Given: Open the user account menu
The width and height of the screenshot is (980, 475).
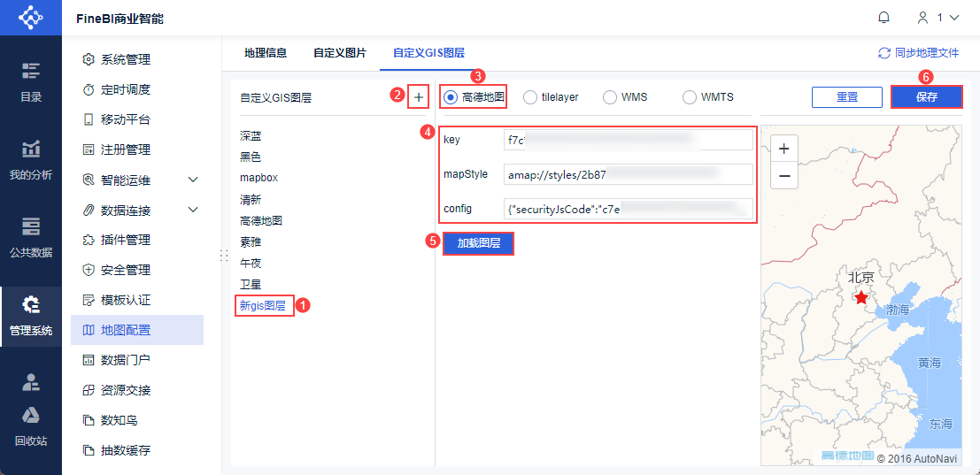Looking at the screenshot, I should tap(938, 18).
